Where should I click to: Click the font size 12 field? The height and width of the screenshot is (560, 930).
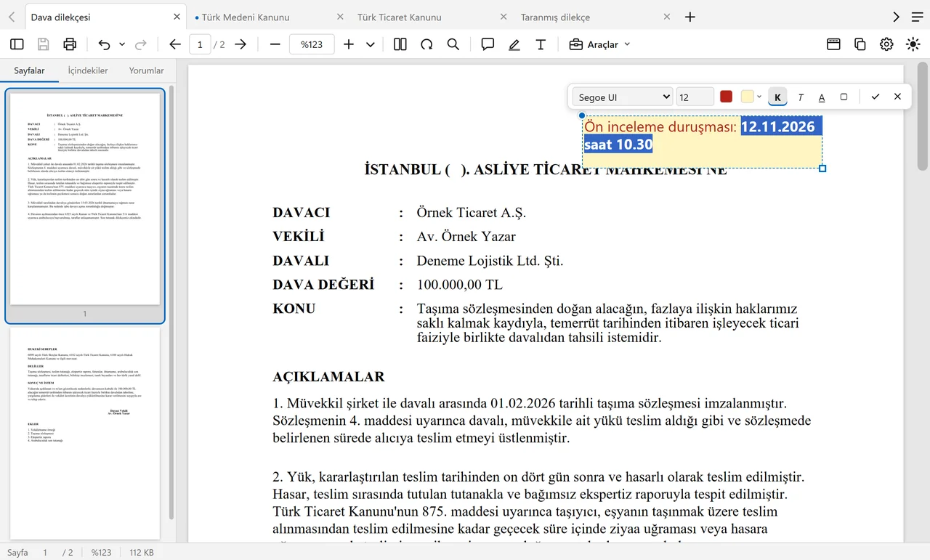tap(695, 97)
